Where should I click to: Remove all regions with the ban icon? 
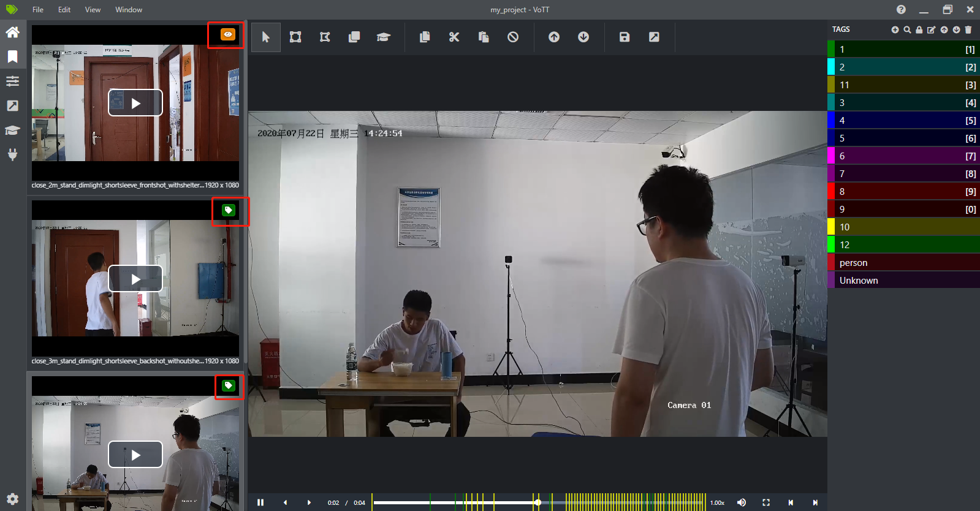pos(513,37)
